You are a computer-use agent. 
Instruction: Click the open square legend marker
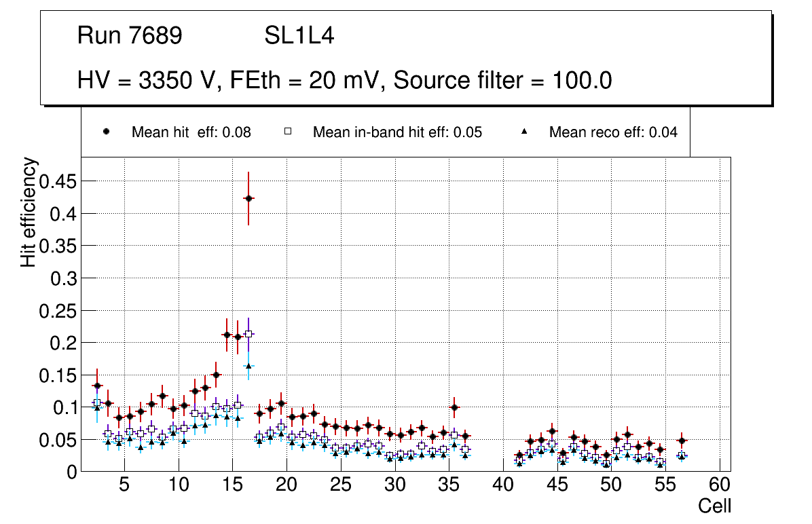click(287, 132)
